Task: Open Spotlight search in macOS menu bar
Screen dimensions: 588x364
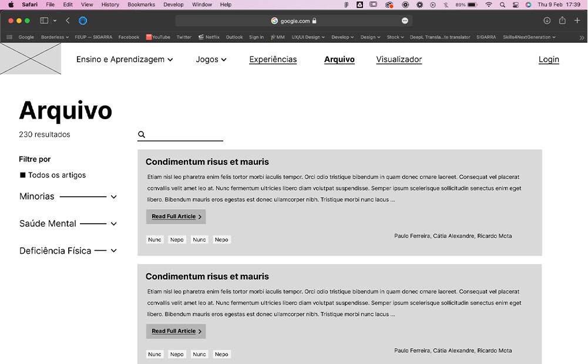Action: point(502,5)
